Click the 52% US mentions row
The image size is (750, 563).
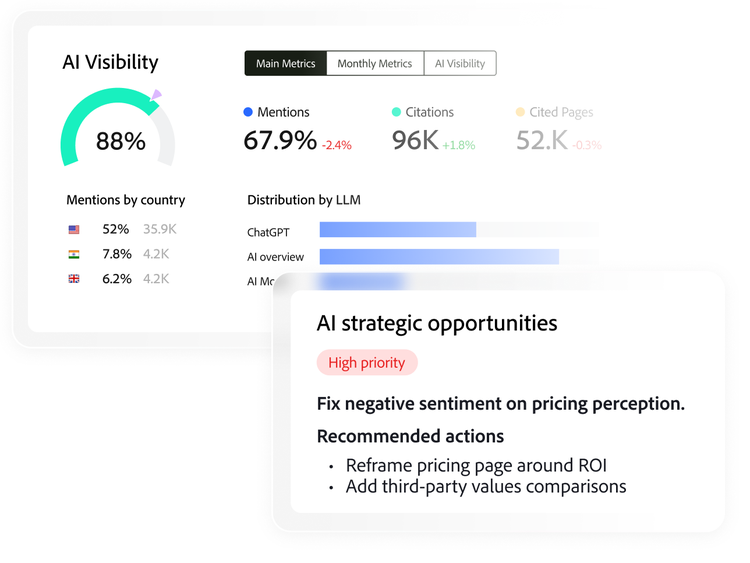coord(122,230)
